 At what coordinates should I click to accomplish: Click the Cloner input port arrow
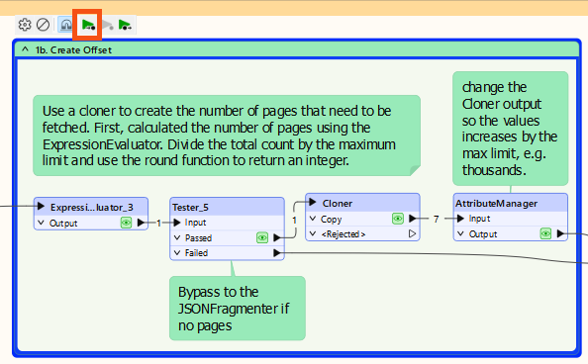[x=313, y=203]
